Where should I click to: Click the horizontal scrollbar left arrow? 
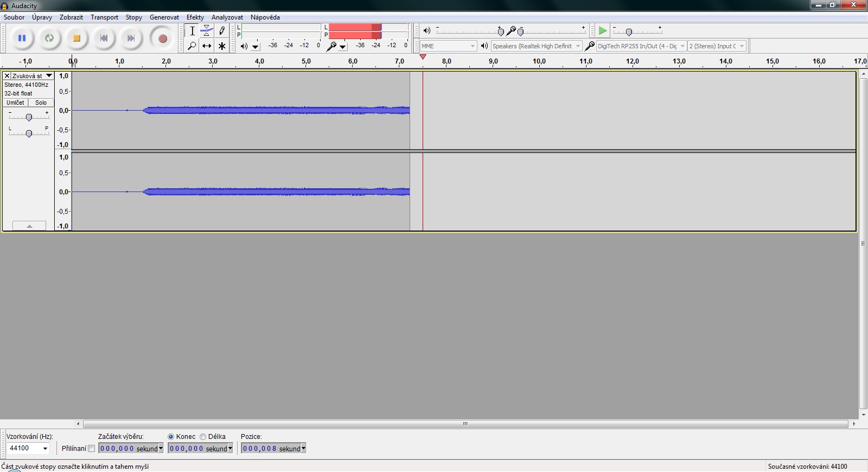click(79, 424)
